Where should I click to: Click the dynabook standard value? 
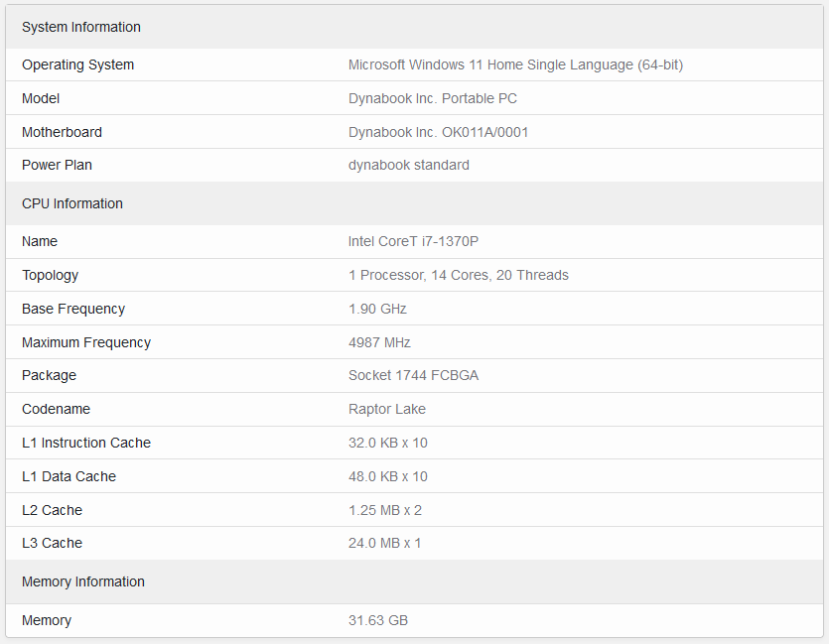click(x=409, y=166)
